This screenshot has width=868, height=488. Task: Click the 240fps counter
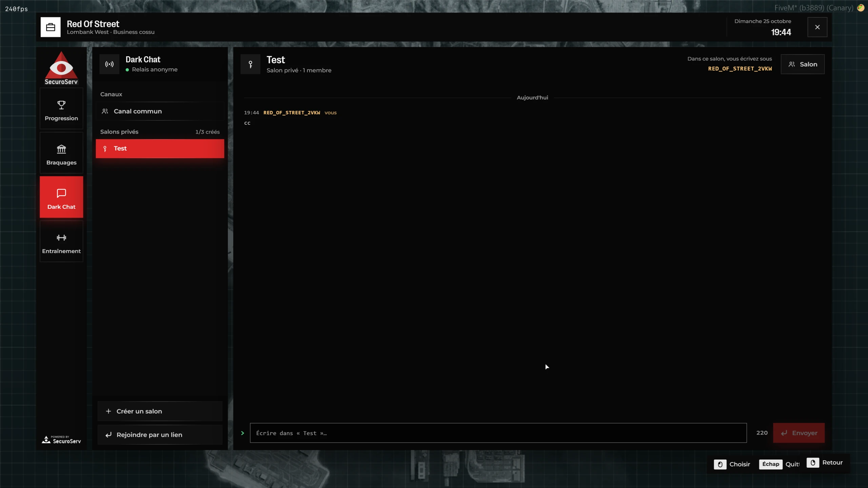tap(16, 9)
